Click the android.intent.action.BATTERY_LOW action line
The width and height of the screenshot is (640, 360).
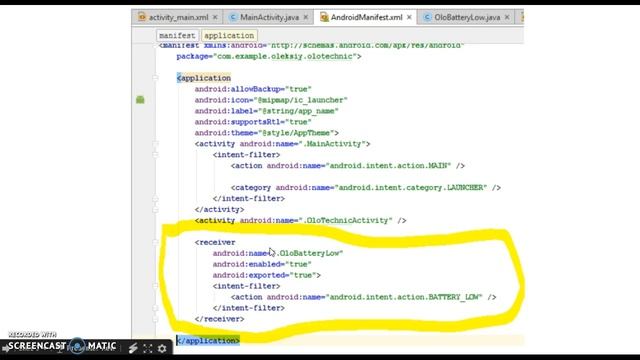[364, 297]
